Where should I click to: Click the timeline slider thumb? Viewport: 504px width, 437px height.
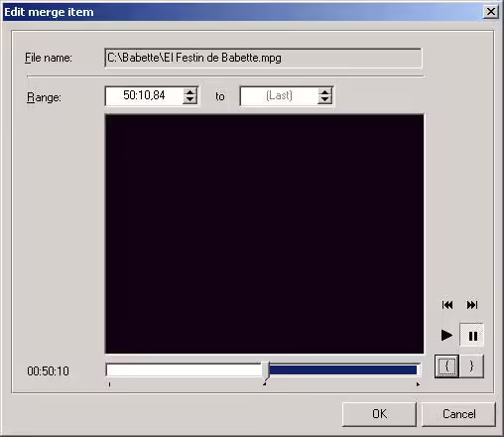click(x=266, y=370)
